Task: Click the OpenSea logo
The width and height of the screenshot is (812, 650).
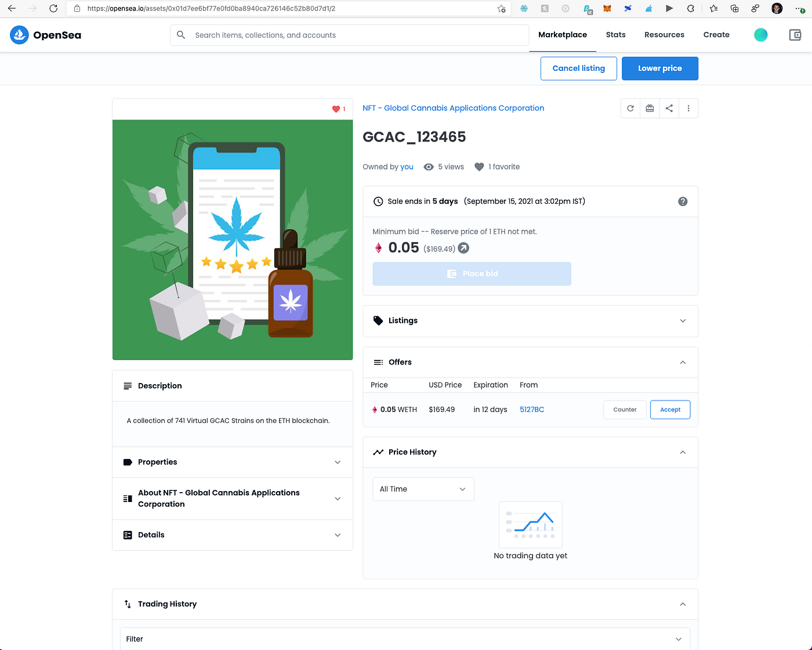Action: pos(46,35)
